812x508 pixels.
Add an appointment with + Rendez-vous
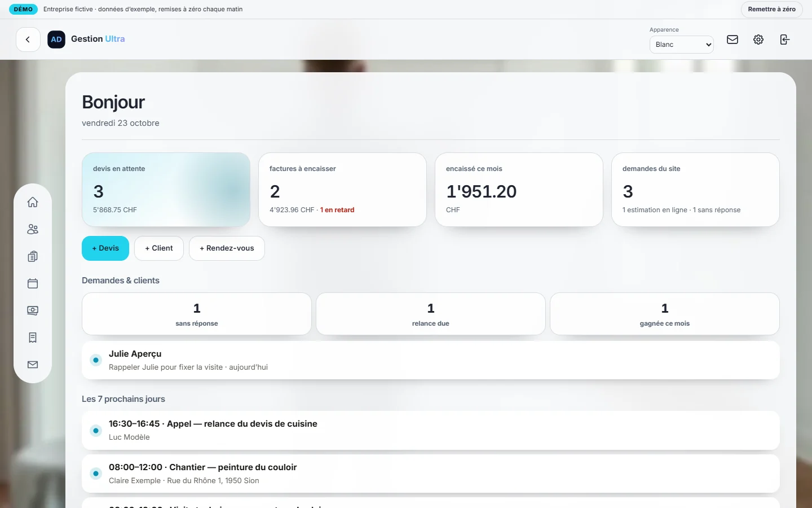tap(227, 248)
